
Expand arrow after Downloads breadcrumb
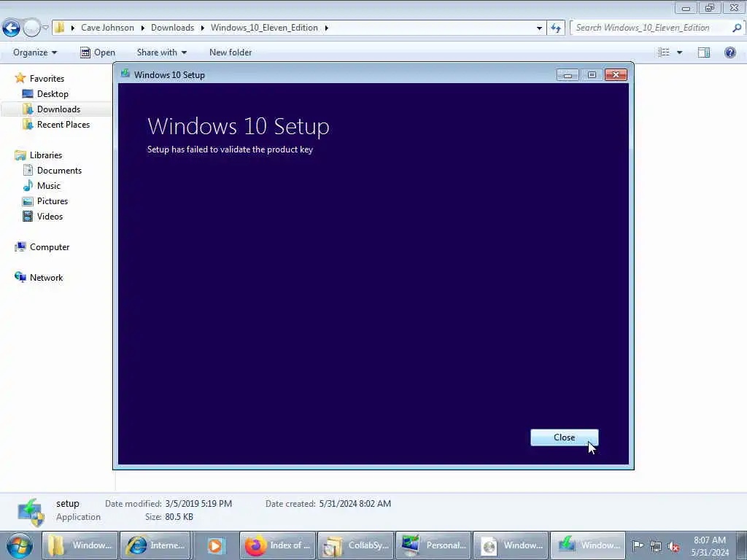[203, 28]
